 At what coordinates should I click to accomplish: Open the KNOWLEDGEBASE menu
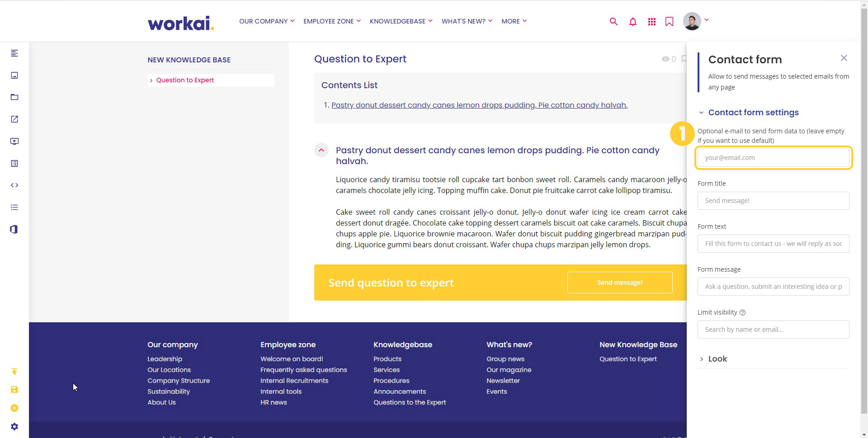coord(401,21)
